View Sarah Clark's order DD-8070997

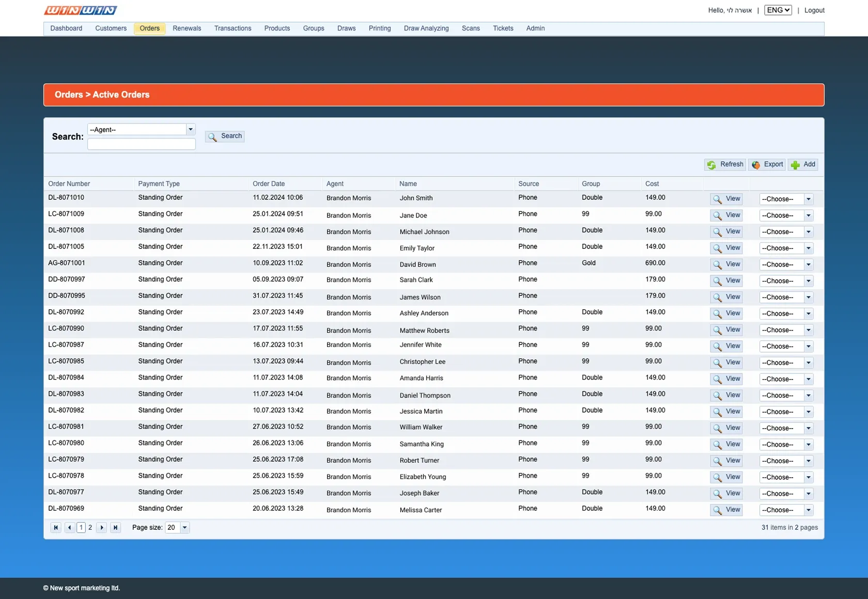(726, 281)
